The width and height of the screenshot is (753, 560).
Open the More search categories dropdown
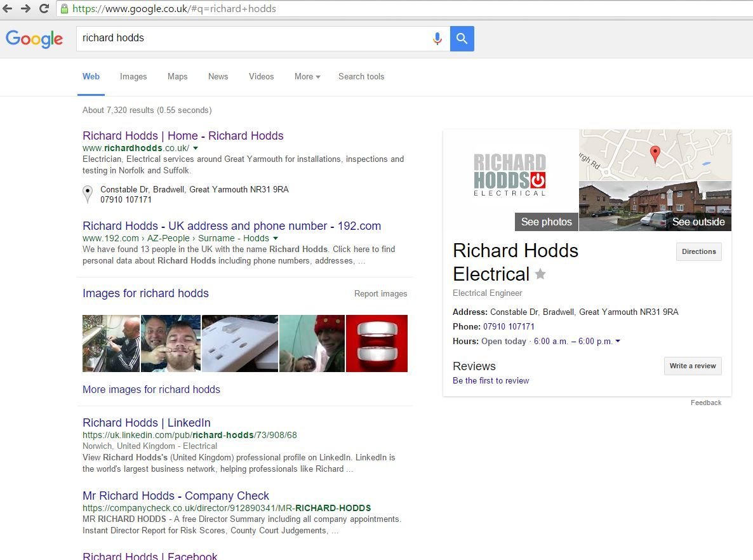(307, 76)
